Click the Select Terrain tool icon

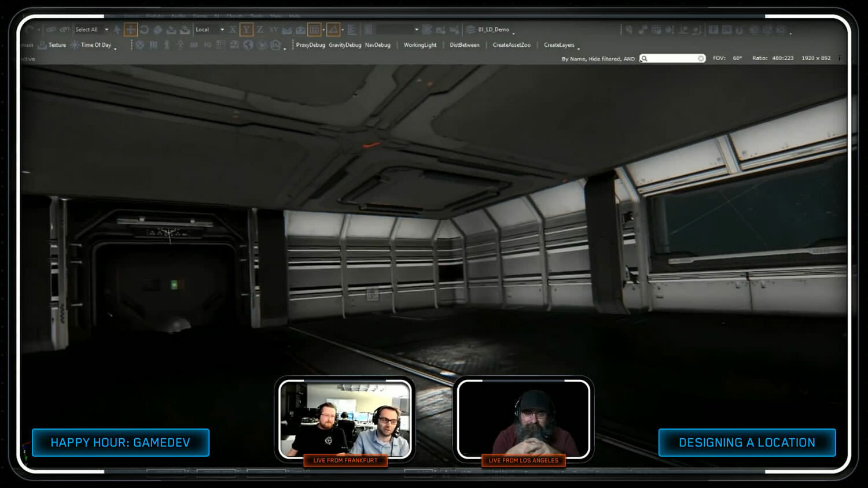pyautogui.click(x=185, y=29)
